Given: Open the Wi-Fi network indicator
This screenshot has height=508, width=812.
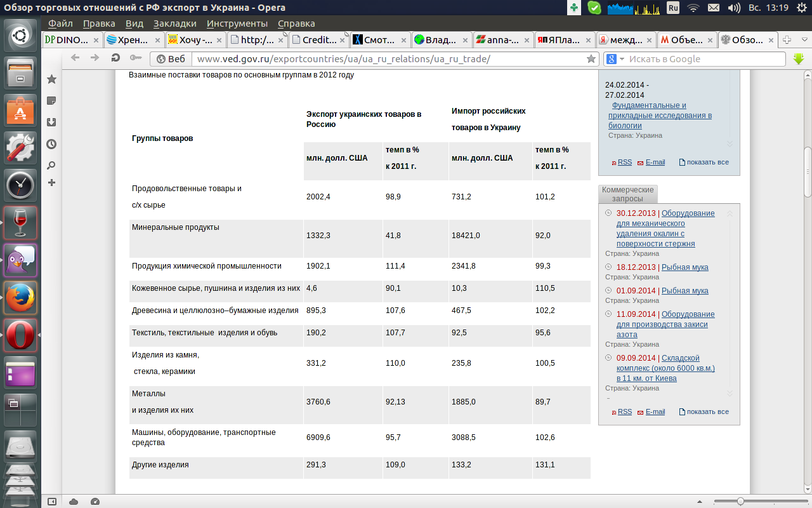Looking at the screenshot, I should pyautogui.click(x=693, y=8).
